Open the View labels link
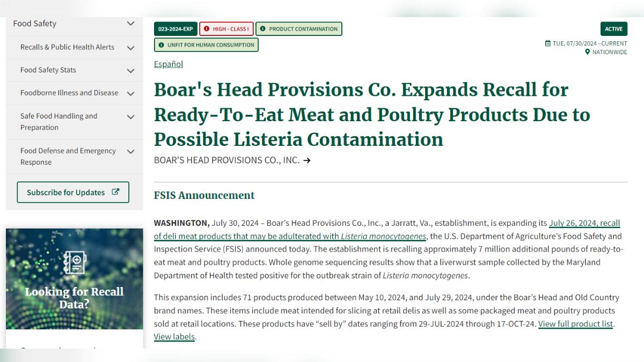 coord(174,337)
